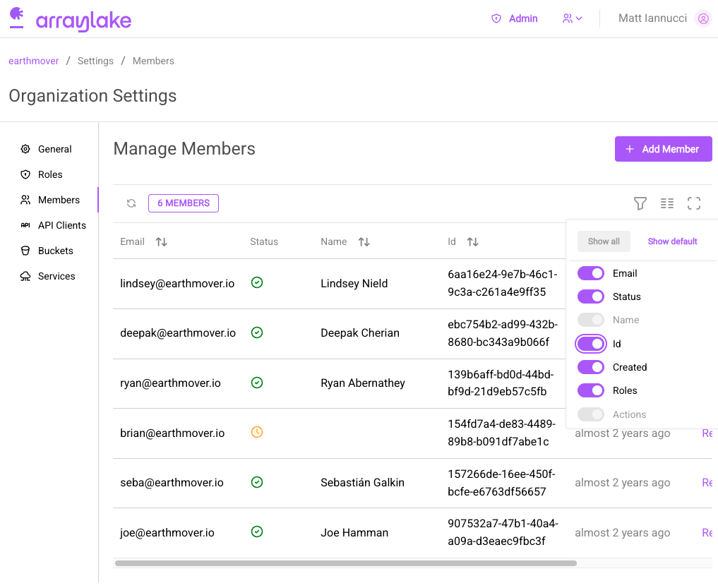This screenshot has height=588, width=718.
Task: Click Brian's pending status clock icon
Action: (257, 432)
